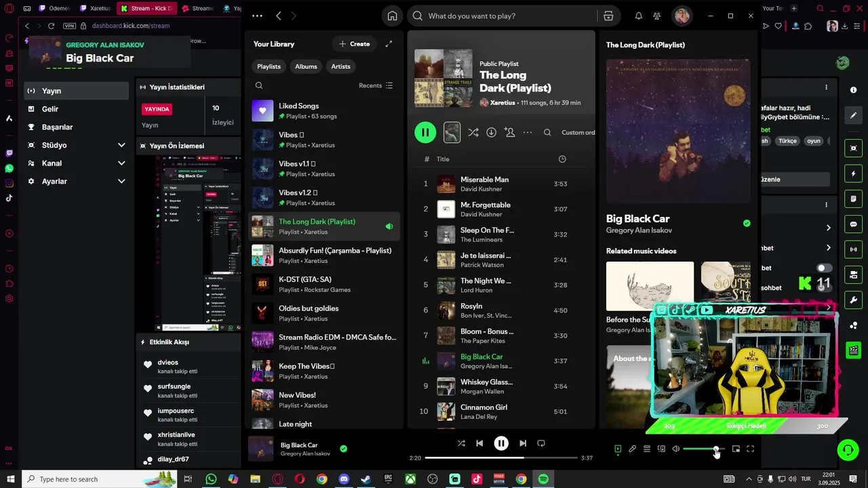
Task: Open the Custom order sort dropdown
Action: point(578,133)
